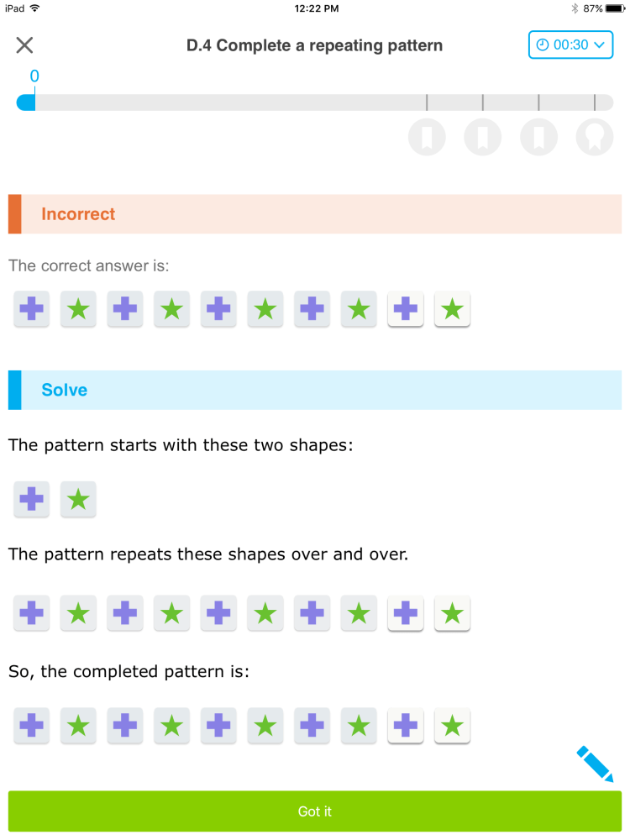Click the D.4 repeating pattern title
630x840 pixels.
[314, 45]
